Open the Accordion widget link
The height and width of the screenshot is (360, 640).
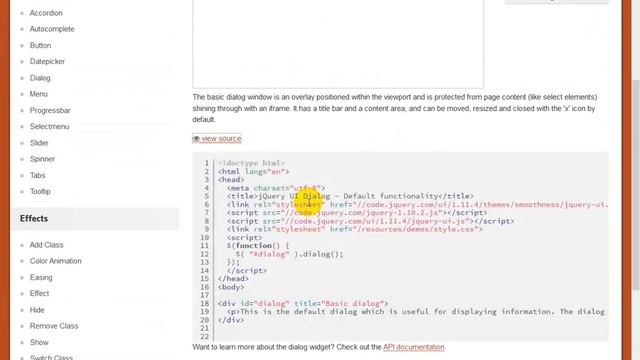(46, 13)
